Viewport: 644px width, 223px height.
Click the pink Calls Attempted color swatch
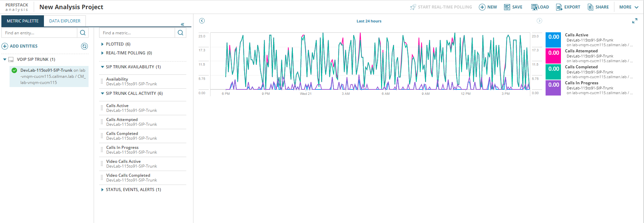(x=553, y=56)
